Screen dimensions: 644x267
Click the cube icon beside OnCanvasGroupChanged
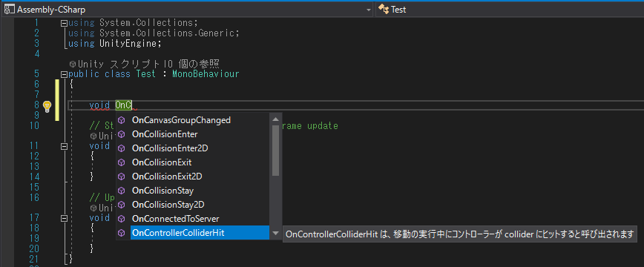[x=121, y=120]
